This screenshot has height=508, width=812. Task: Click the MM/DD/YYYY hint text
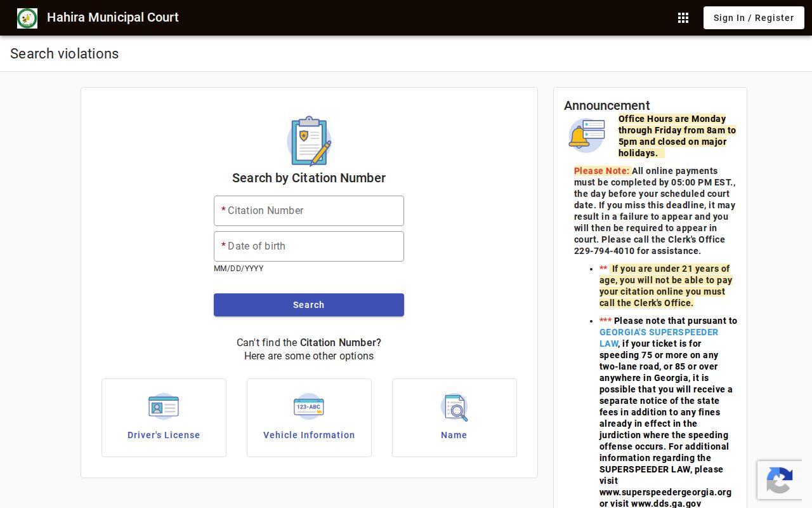coord(239,269)
